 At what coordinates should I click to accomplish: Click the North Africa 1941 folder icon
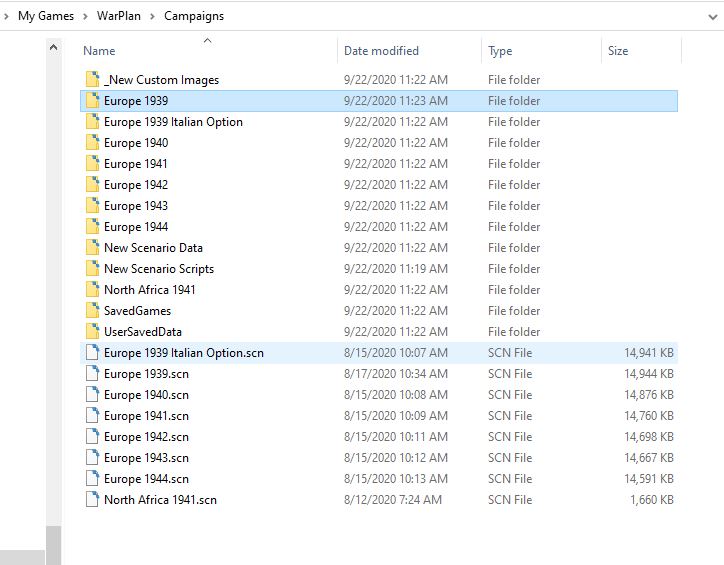pos(92,289)
